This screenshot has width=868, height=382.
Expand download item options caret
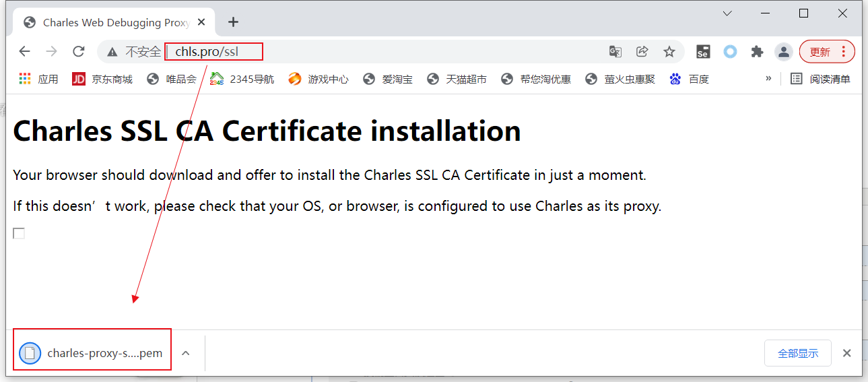click(x=186, y=353)
